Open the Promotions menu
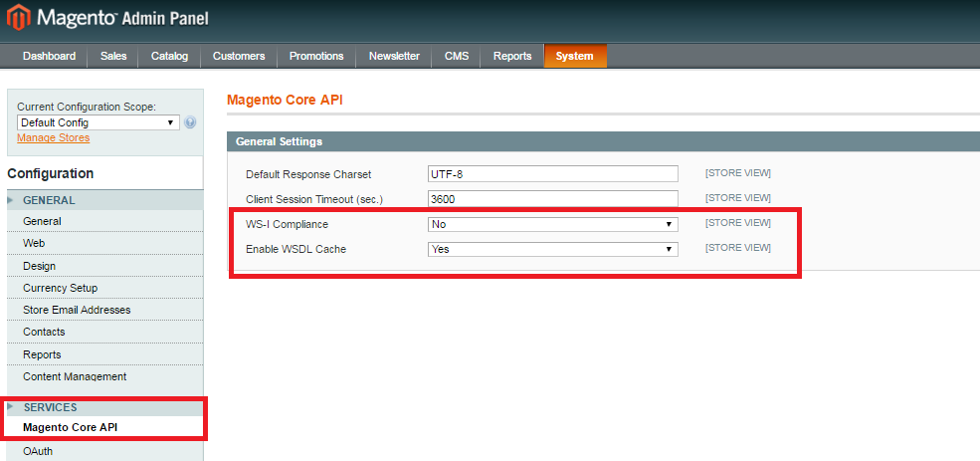980x461 pixels. point(316,57)
